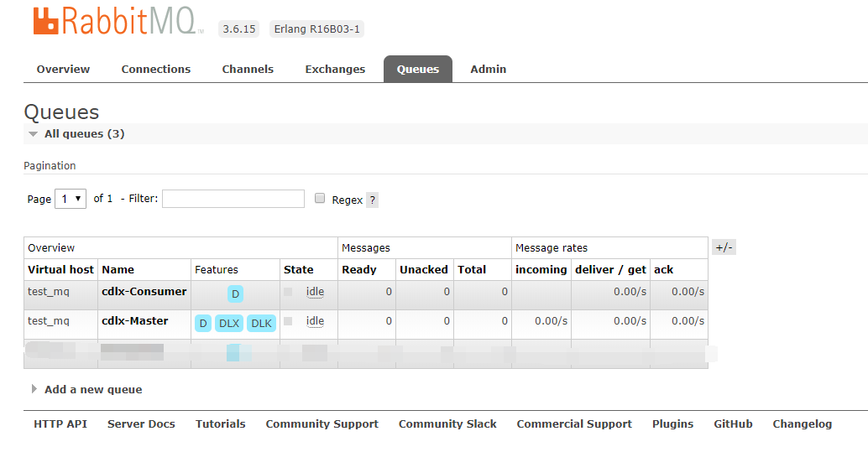The image size is (868, 452).
Task: Click the D feature badge on cdlx-Master
Action: 203,323
